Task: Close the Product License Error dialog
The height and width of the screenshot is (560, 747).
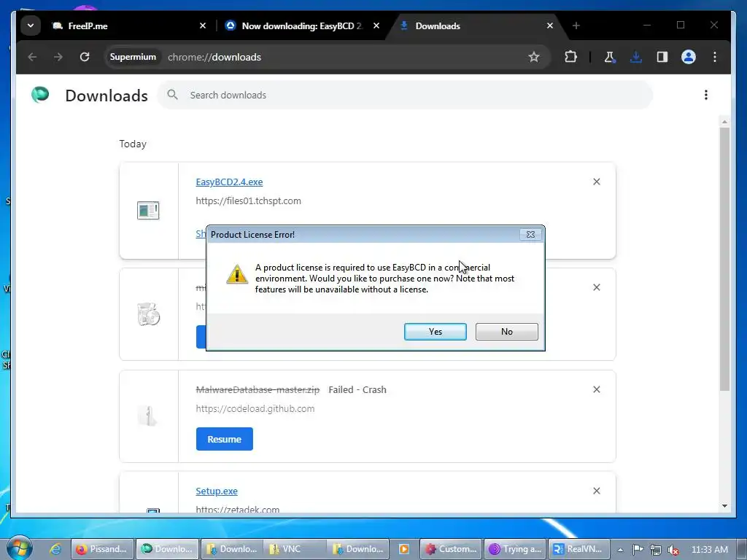Action: point(530,234)
